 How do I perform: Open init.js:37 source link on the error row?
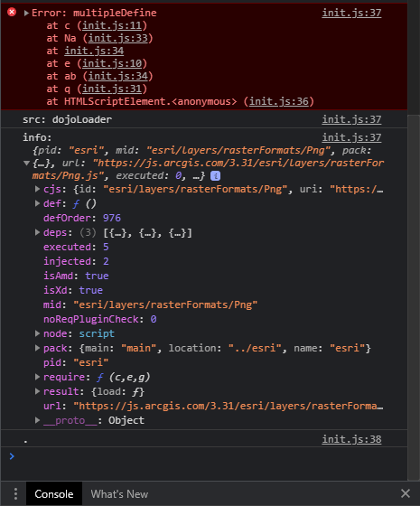click(x=351, y=13)
